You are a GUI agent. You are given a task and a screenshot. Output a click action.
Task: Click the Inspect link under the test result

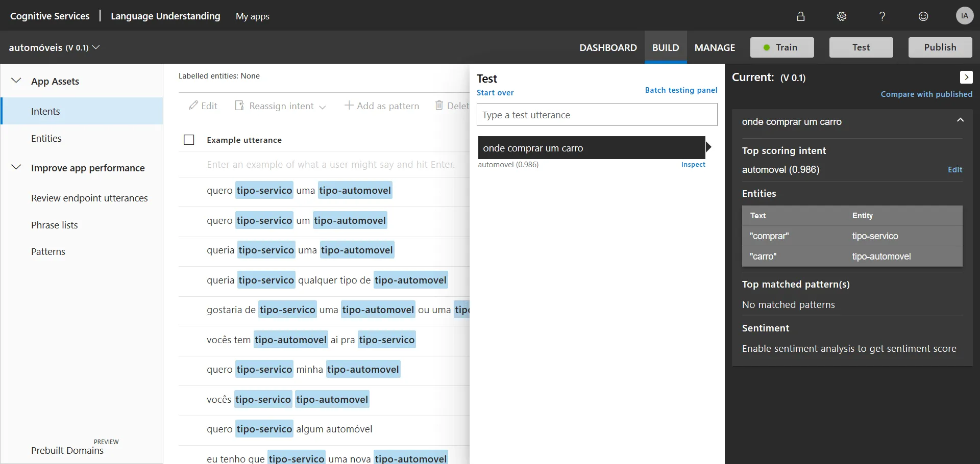tap(693, 165)
